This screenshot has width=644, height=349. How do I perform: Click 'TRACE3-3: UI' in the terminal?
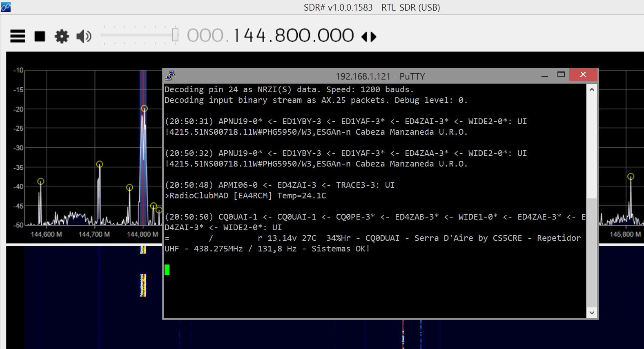(x=365, y=185)
